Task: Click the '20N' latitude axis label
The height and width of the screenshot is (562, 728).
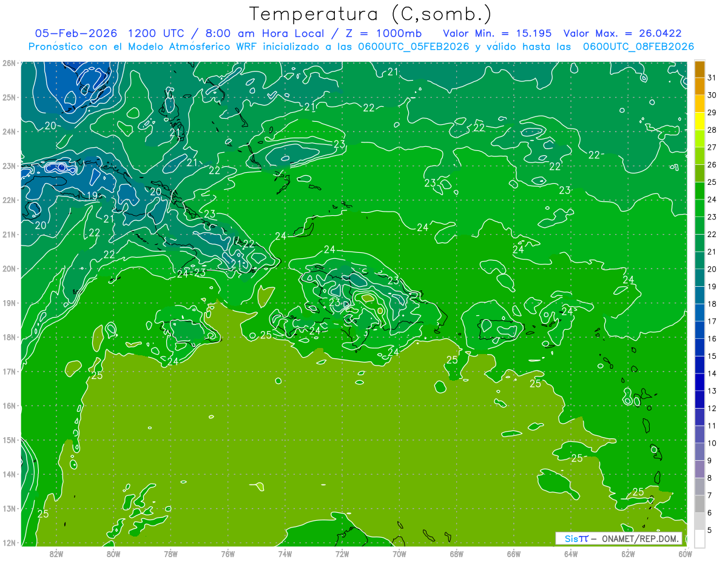Action: point(9,269)
